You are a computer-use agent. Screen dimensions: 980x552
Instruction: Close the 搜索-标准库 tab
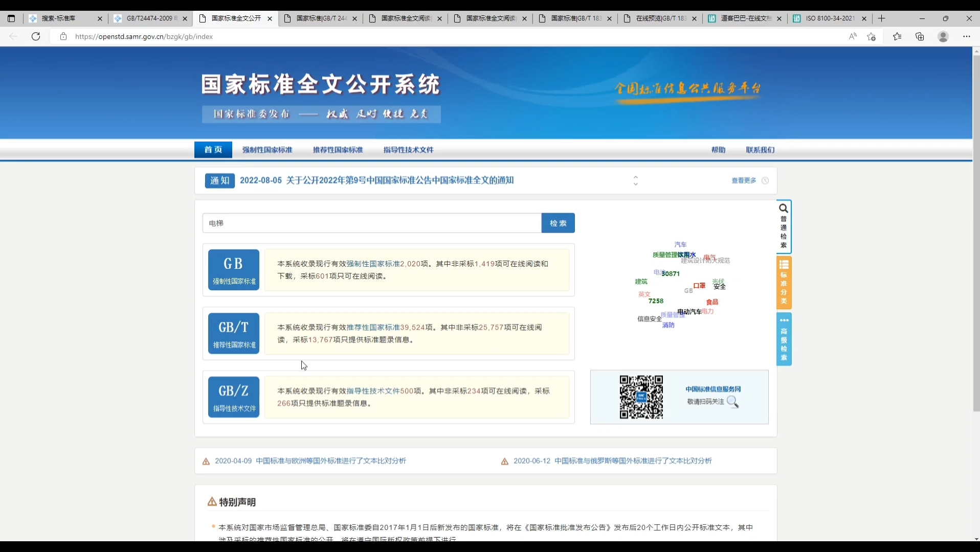[x=100, y=18]
